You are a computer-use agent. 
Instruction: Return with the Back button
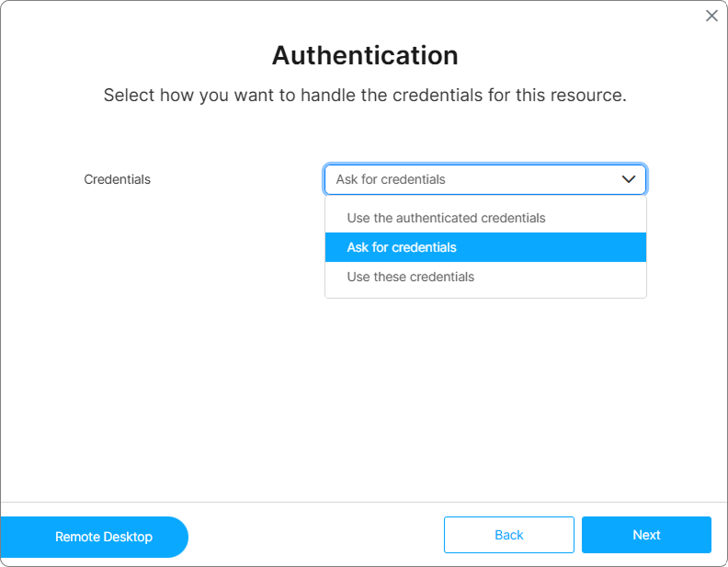coord(509,535)
